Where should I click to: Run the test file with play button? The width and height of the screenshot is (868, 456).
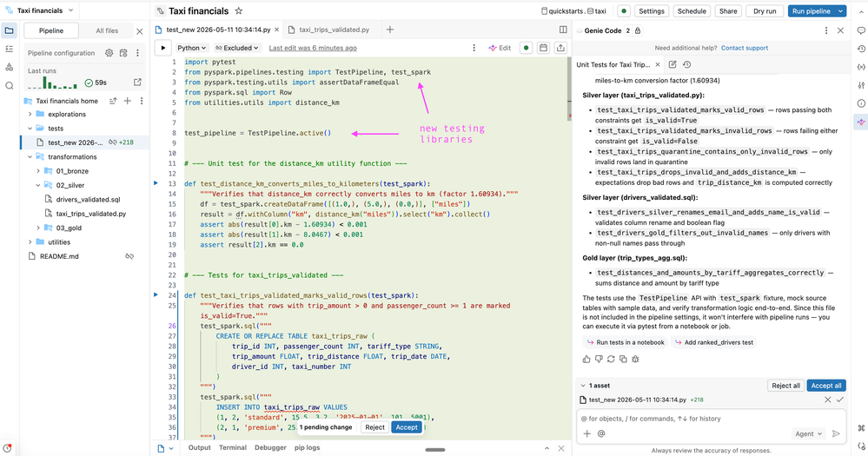tap(162, 48)
